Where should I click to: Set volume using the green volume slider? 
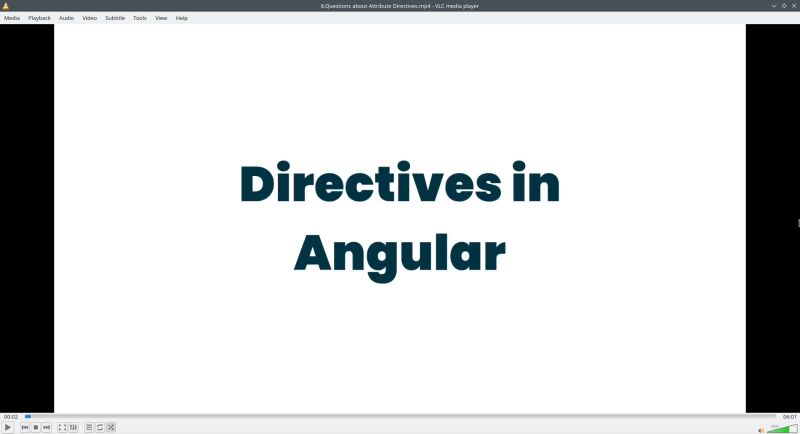(x=782, y=429)
